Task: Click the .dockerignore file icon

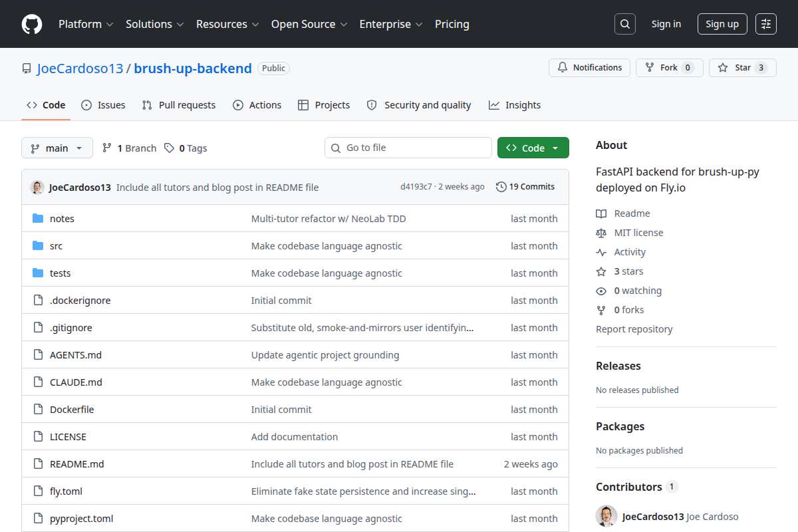Action: tap(38, 301)
